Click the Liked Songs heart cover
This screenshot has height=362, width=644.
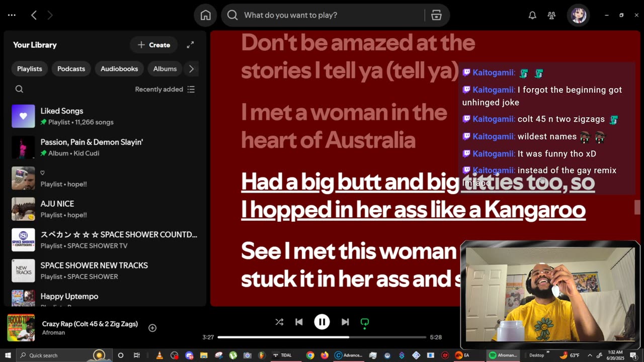tap(23, 116)
